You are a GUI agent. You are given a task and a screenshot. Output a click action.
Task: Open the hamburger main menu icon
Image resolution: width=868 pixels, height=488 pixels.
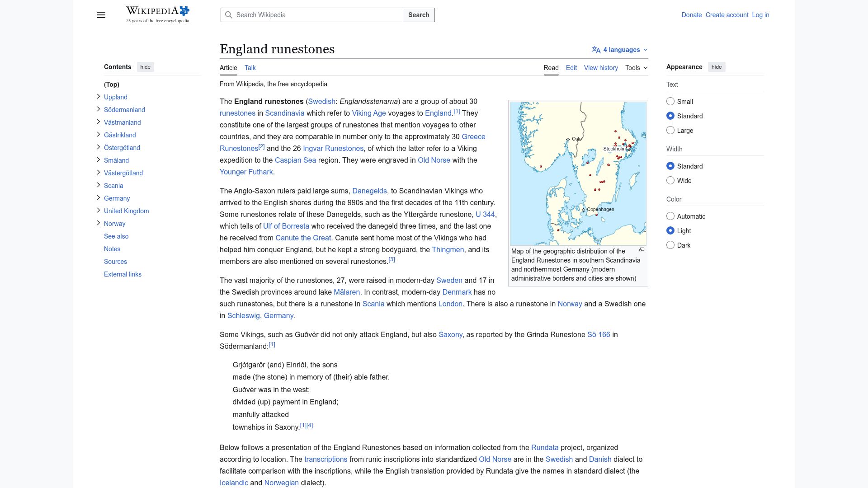pyautogui.click(x=101, y=15)
